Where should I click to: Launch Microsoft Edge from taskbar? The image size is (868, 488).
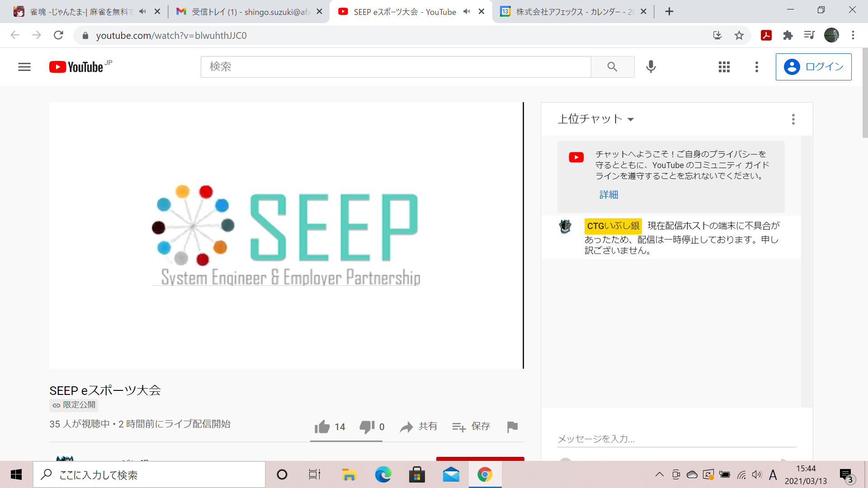[383, 475]
